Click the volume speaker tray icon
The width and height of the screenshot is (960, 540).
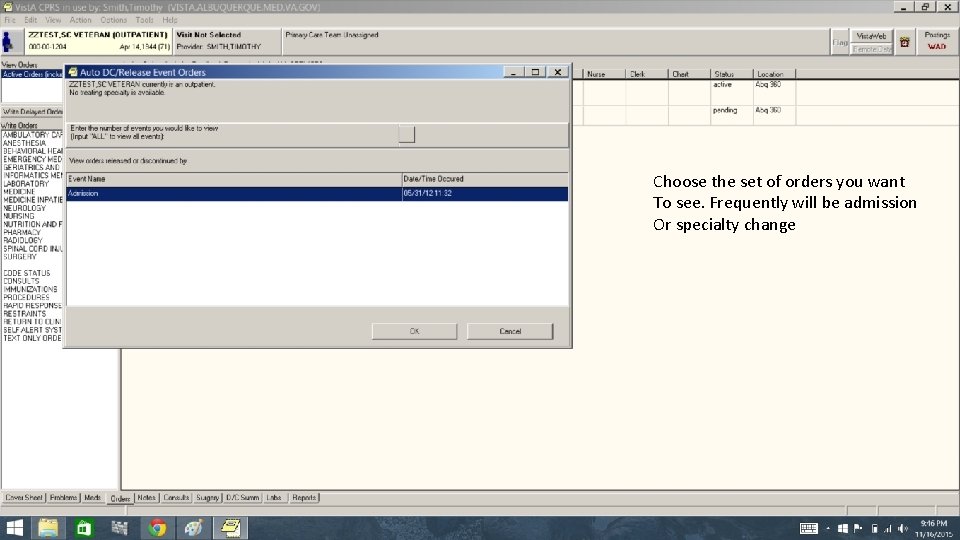click(x=903, y=528)
